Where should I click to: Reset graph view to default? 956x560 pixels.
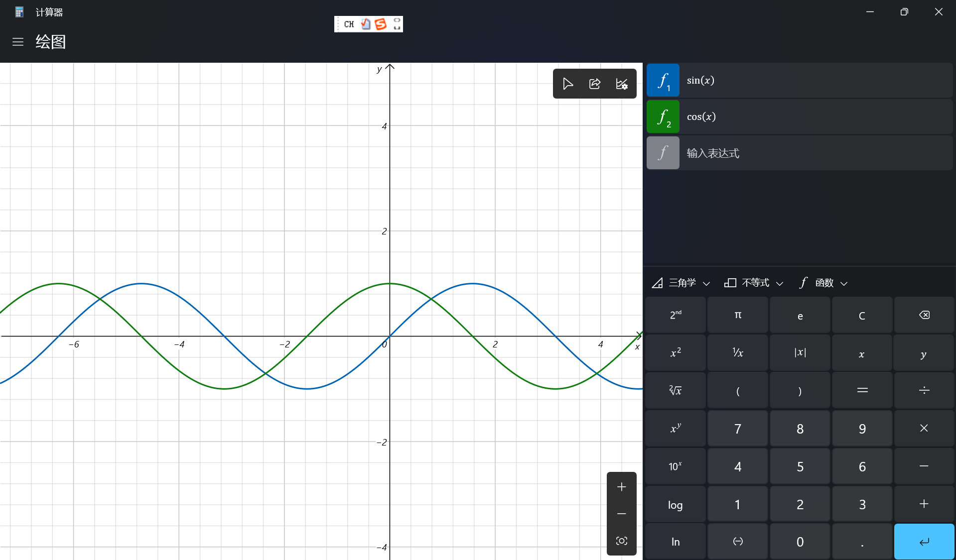tap(621, 541)
